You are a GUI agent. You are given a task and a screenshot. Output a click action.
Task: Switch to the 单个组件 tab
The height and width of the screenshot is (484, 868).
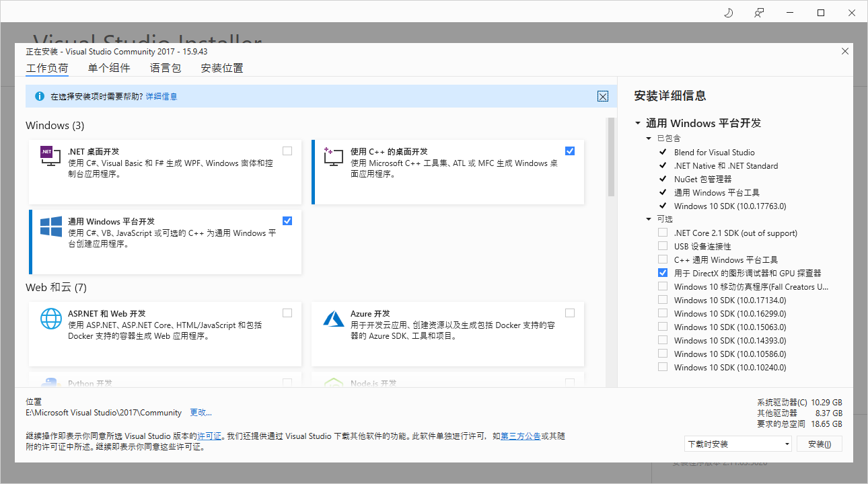point(109,68)
